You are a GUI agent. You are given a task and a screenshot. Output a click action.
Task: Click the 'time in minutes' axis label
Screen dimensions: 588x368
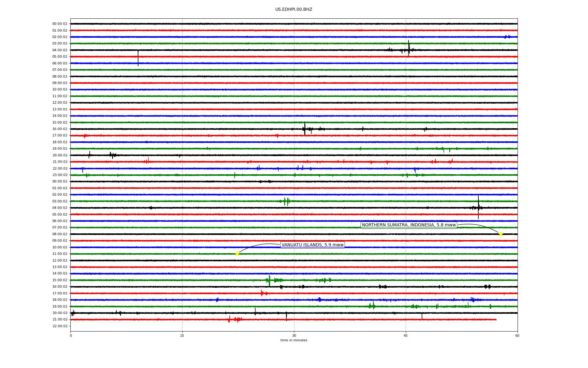point(294,340)
